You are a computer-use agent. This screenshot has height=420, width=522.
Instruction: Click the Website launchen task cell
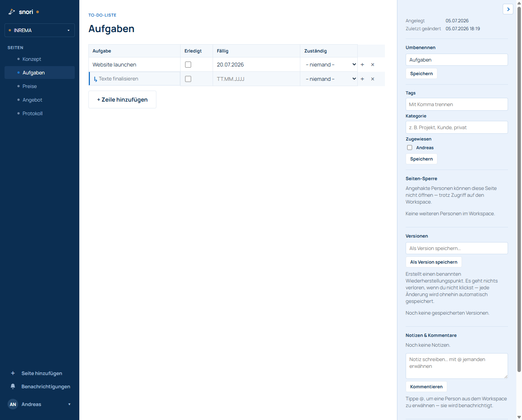134,65
